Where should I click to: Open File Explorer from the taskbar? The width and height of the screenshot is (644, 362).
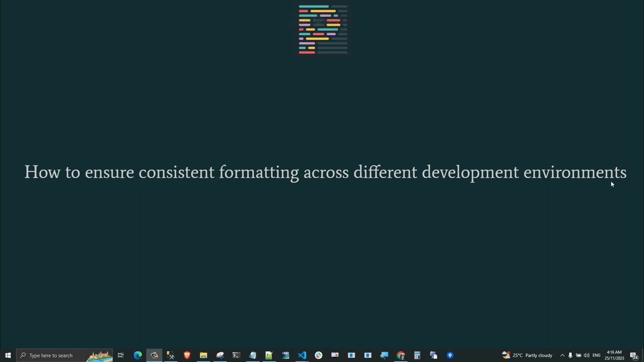tap(203, 355)
